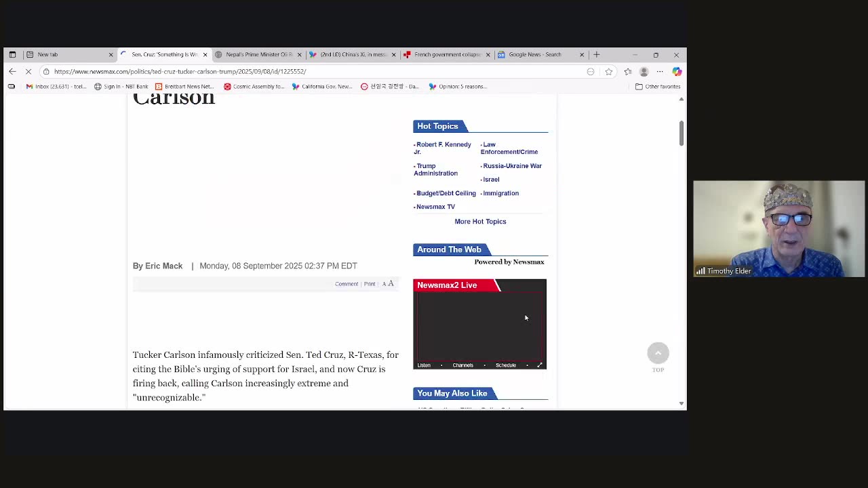
Task: Open a new tab with the plus button
Action: tap(597, 54)
